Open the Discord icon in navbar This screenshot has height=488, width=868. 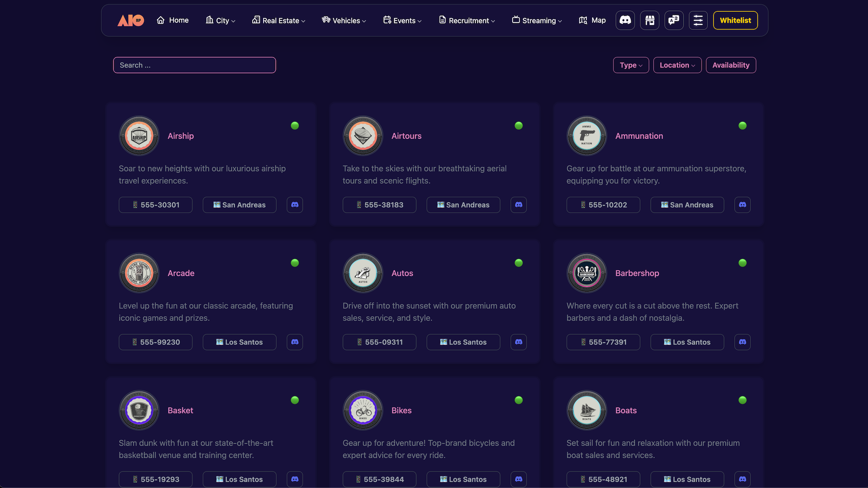pyautogui.click(x=625, y=20)
